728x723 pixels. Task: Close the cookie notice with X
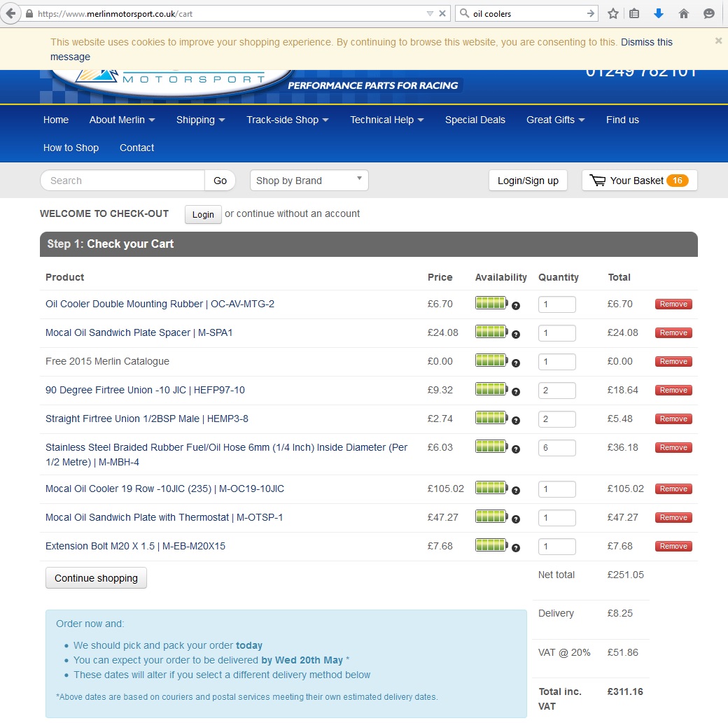(718, 41)
